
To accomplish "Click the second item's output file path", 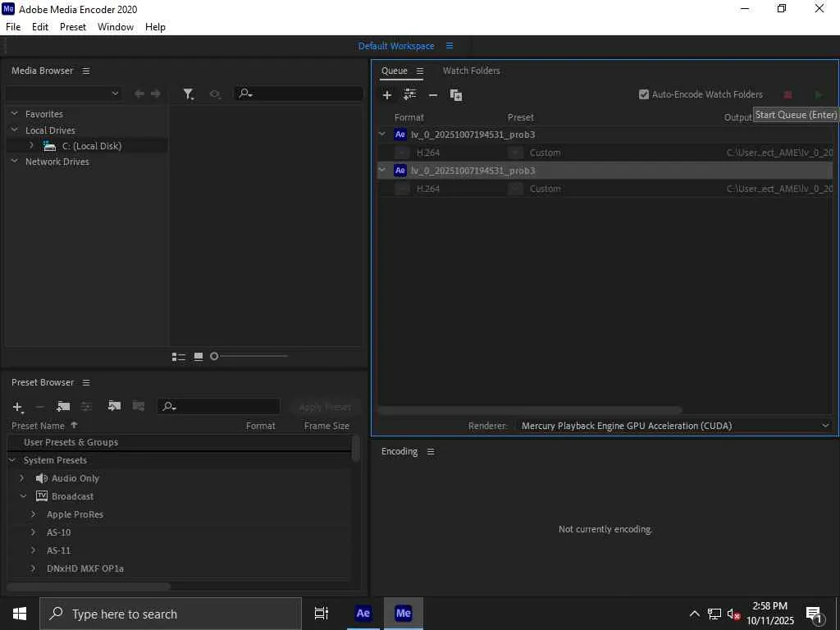I will click(x=779, y=189).
